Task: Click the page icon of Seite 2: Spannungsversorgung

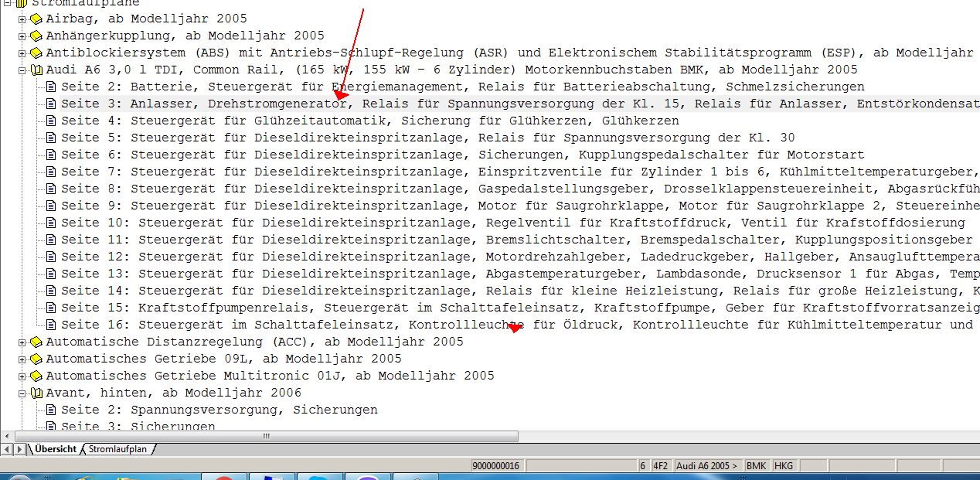Action: coord(51,410)
